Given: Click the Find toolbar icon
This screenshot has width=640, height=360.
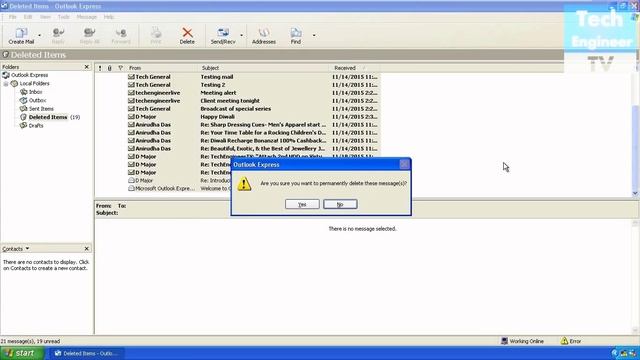Looking at the screenshot, I should coord(296,36).
